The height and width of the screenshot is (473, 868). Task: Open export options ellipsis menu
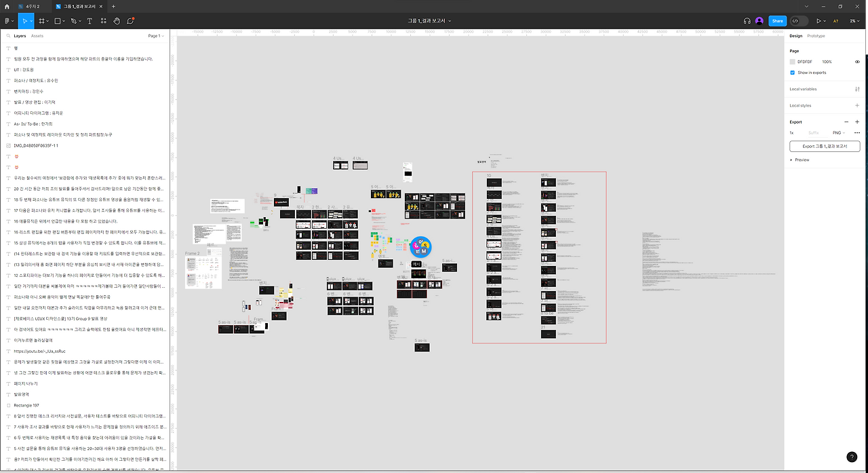tap(857, 133)
